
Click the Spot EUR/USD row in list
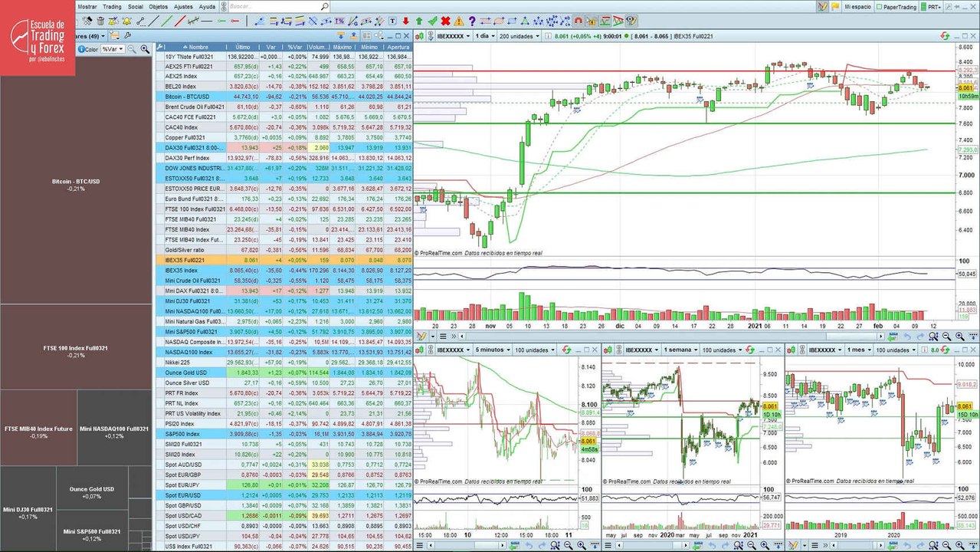pyautogui.click(x=284, y=495)
